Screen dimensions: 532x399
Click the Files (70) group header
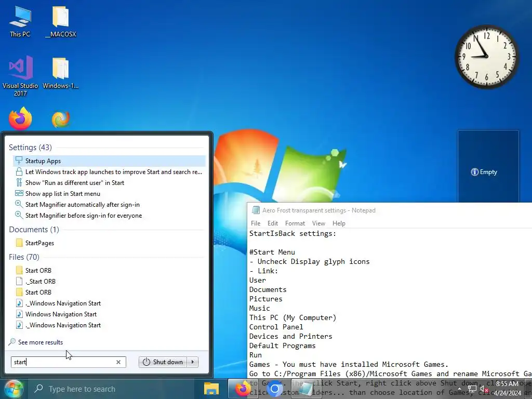[x=24, y=257]
